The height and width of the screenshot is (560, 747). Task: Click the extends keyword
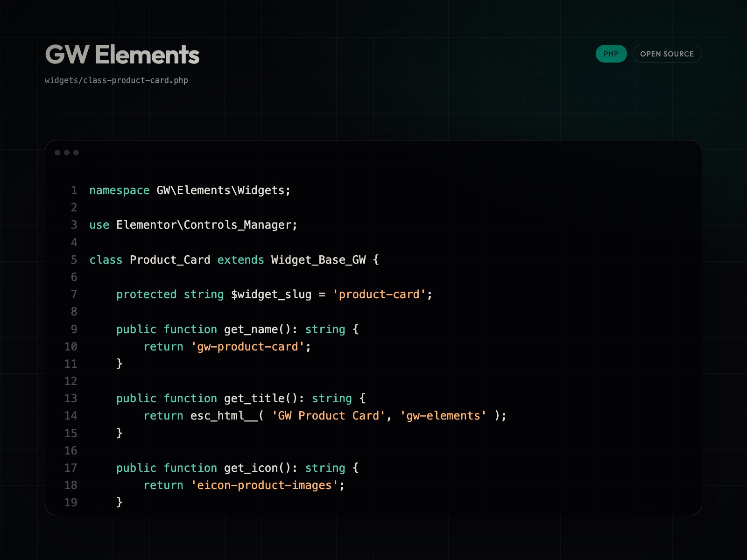241,260
